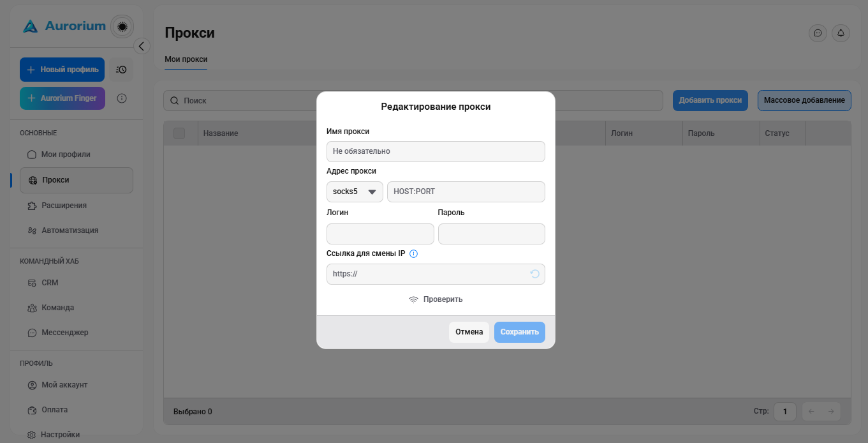Toggle the light/dark theme sun icon
Image resolution: width=868 pixels, height=443 pixels.
[x=122, y=26]
